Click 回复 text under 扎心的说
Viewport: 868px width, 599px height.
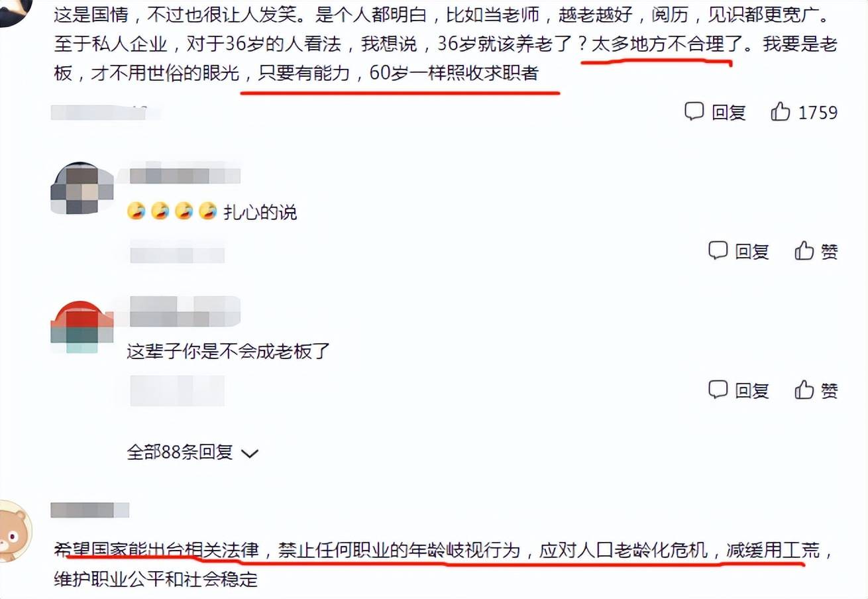[x=752, y=251]
